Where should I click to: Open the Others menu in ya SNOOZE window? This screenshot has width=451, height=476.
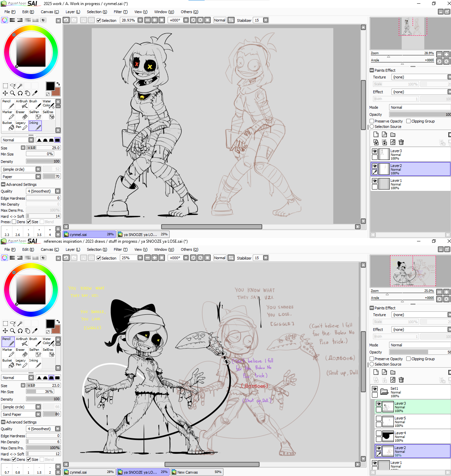click(x=189, y=249)
